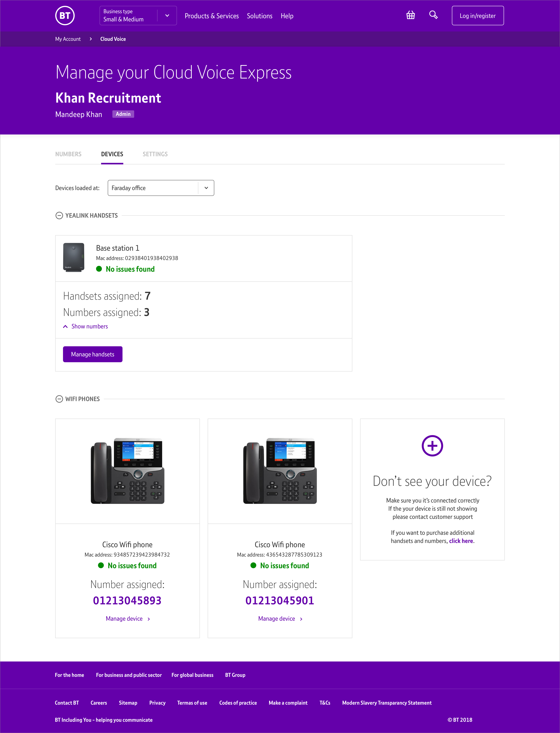560x733 pixels.
Task: Open the Products & Services menu
Action: (x=212, y=16)
